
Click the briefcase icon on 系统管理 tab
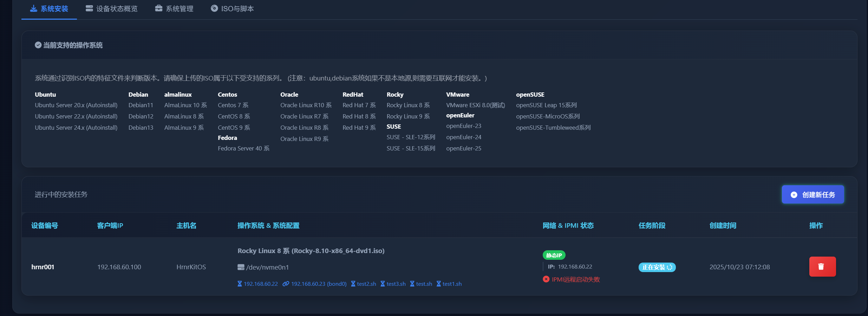click(159, 8)
